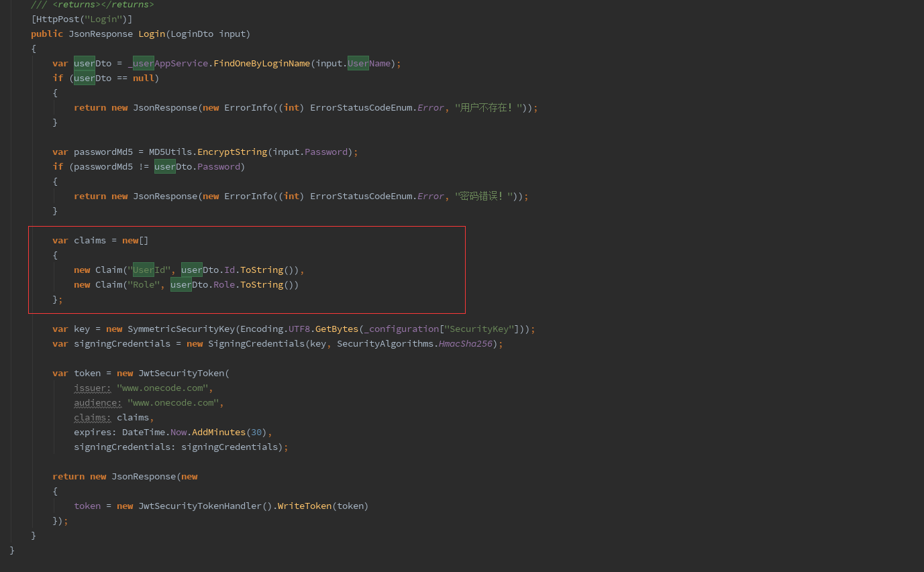Click UTF8 in Encoding.UTF8
The height and width of the screenshot is (572, 924).
[x=299, y=329]
